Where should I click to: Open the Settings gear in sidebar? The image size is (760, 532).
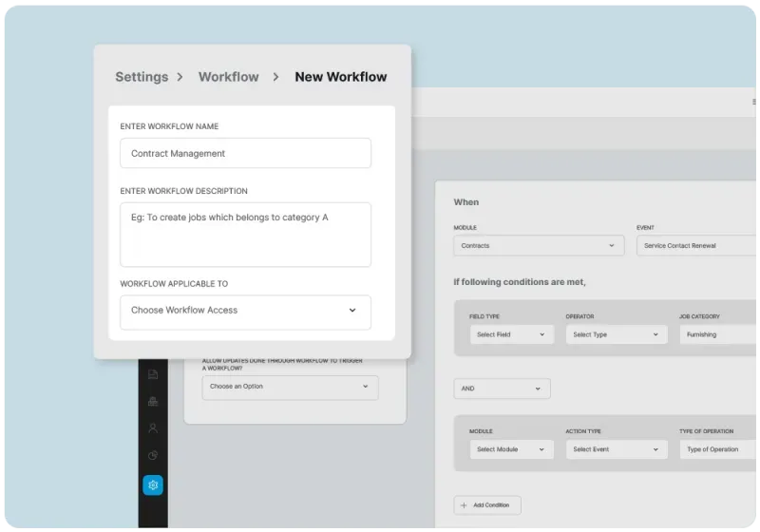(153, 485)
